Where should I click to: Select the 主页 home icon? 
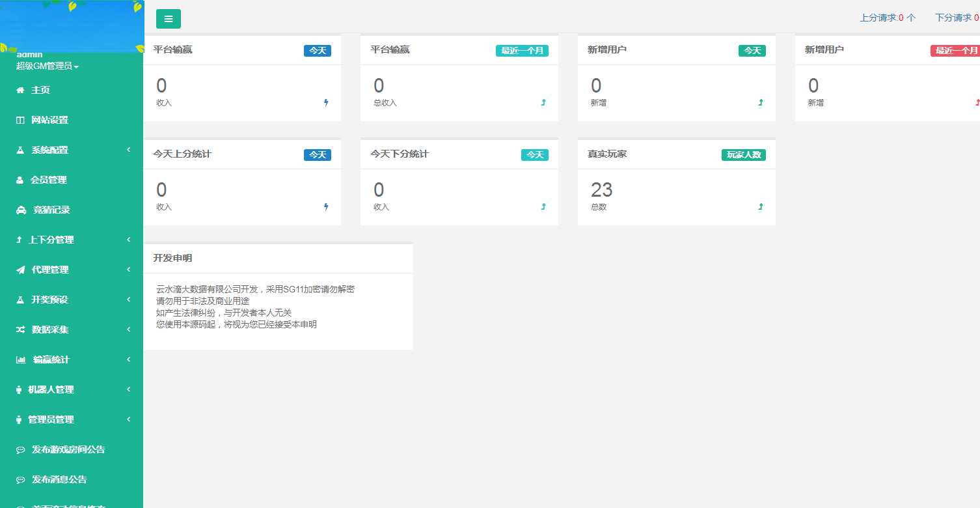point(19,90)
